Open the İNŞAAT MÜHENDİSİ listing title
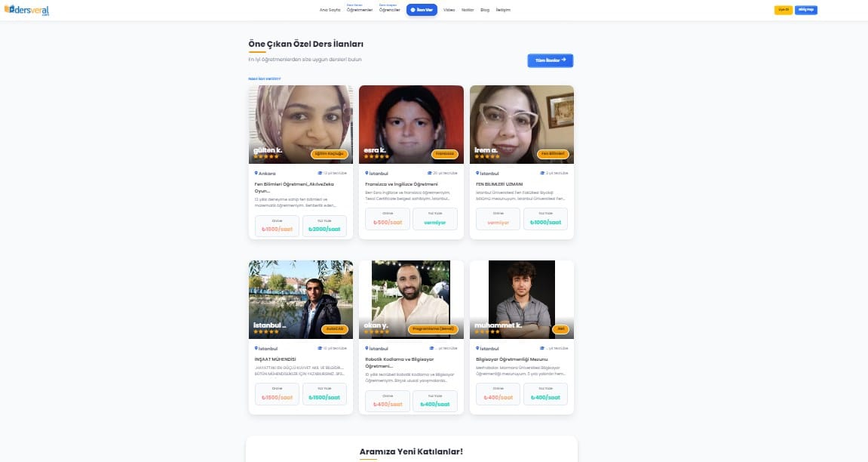Viewport: 868px width, 462px height. [275, 359]
